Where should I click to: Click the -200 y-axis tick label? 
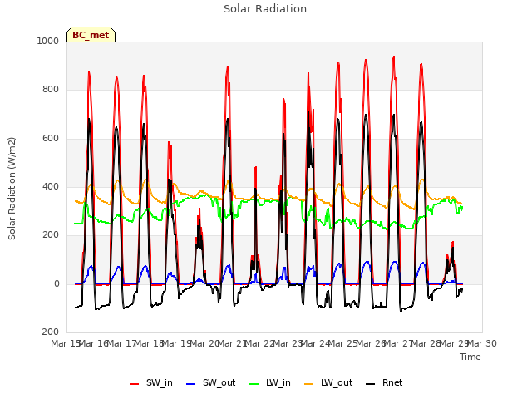(x=49, y=332)
